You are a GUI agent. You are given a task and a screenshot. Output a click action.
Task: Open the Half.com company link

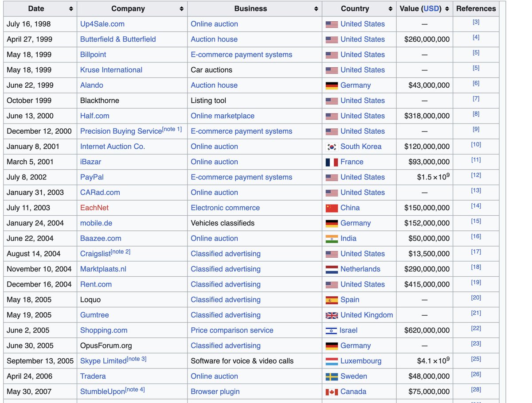click(x=95, y=116)
